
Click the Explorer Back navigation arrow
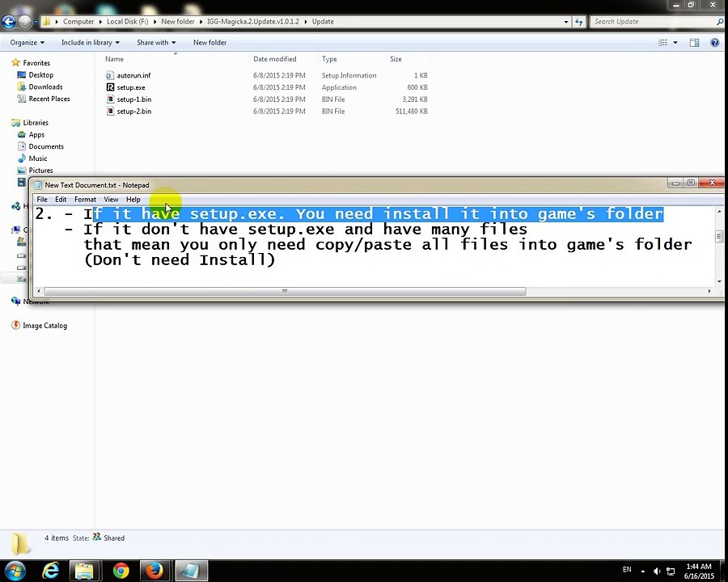coord(9,21)
